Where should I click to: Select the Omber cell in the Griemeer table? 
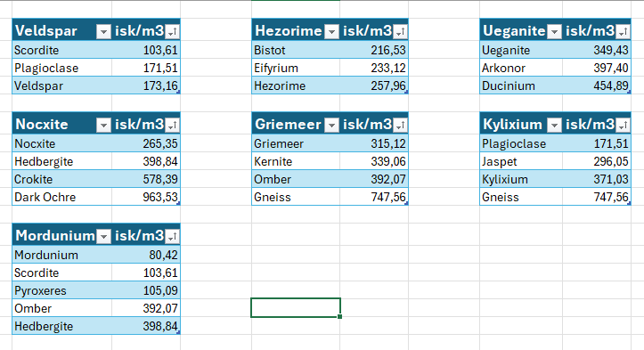click(296, 179)
